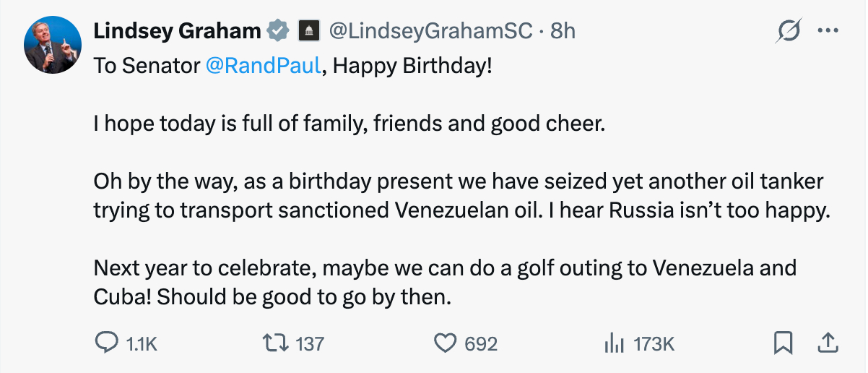868x373 pixels.
Task: Click the 173K views count
Action: point(654,344)
